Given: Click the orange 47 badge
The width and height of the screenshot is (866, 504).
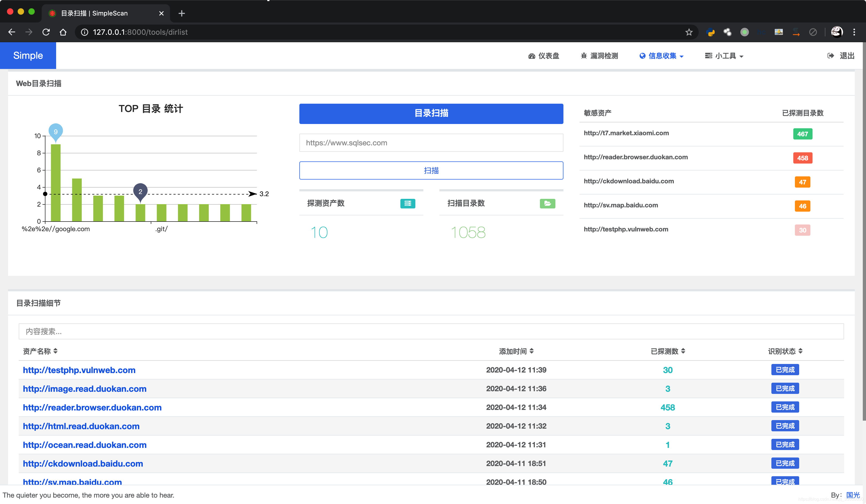Looking at the screenshot, I should 802,182.
